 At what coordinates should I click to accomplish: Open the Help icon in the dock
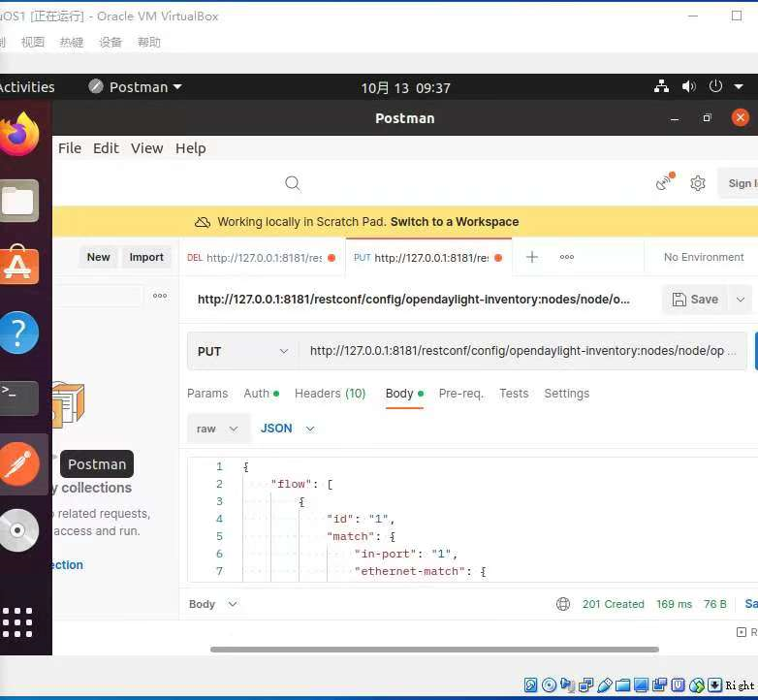tap(18, 333)
